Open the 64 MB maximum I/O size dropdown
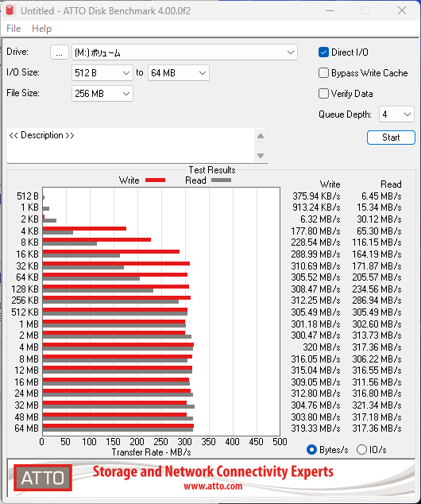Image resolution: width=421 pixels, height=504 pixels. (x=178, y=73)
